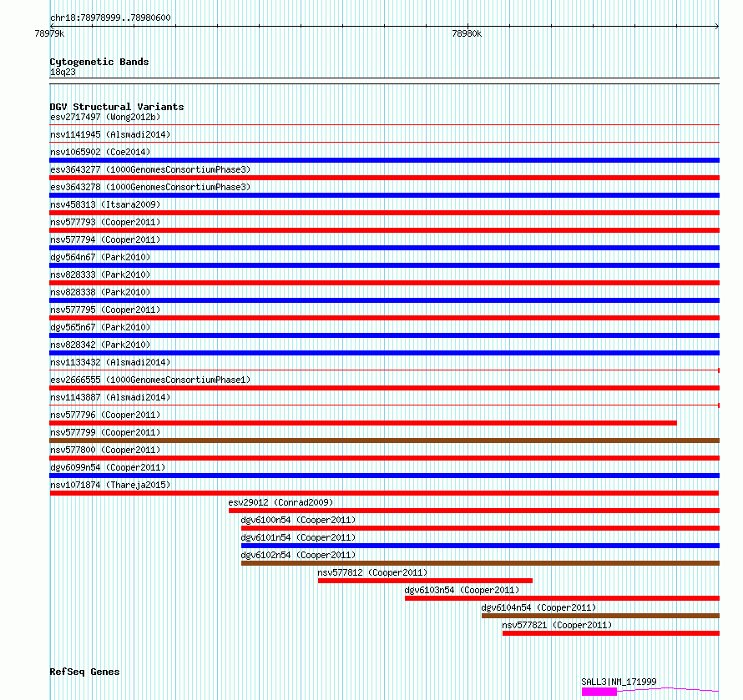Open nsv828342 (Park2010) variant
This screenshot has height=700, width=743.
pyautogui.click(x=100, y=345)
